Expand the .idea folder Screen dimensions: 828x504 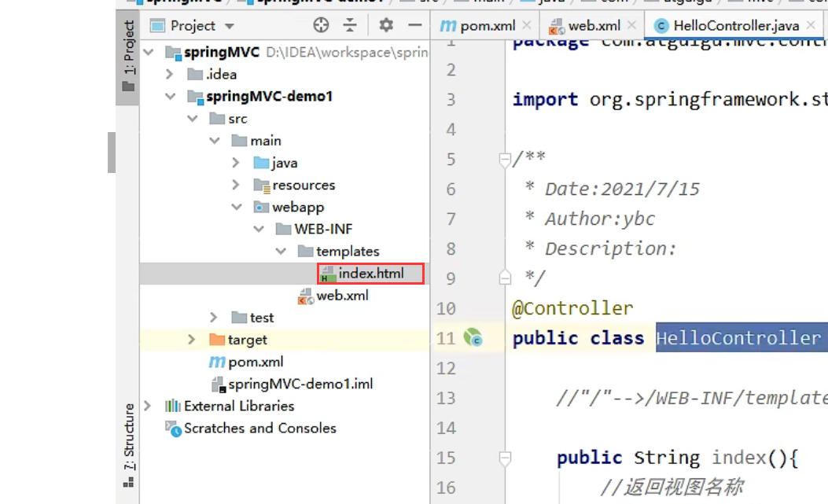(170, 74)
